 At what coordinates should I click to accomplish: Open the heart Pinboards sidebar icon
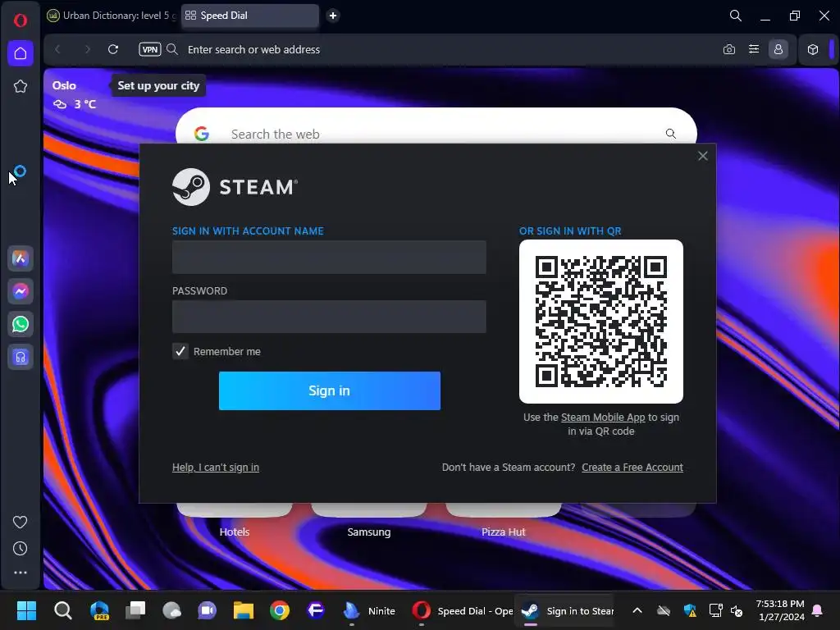(21, 522)
